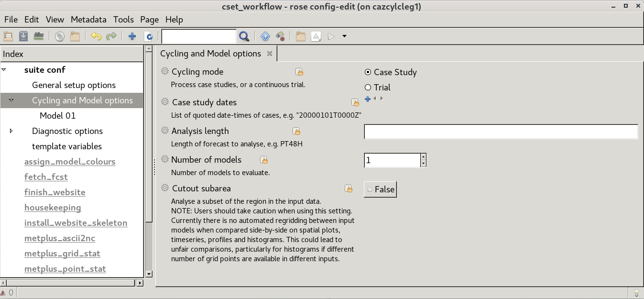Click the Index panel horizontal scrollbar right arrow
The width and height of the screenshot is (644, 299).
140,283
